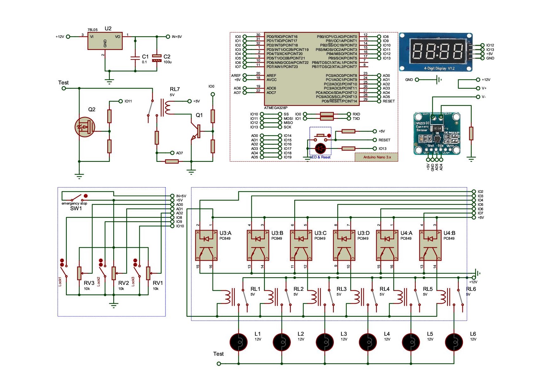
Task: Click the "emergency stop" label
Action: pyautogui.click(x=74, y=203)
